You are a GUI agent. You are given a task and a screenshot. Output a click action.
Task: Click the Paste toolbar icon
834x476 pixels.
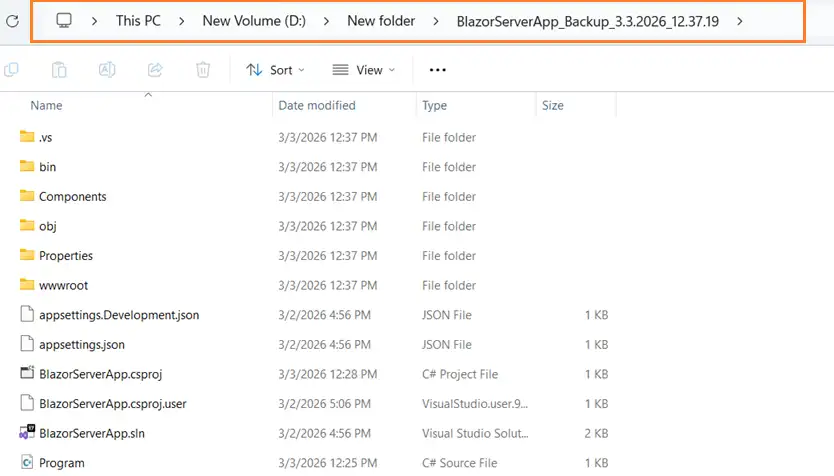tap(59, 70)
